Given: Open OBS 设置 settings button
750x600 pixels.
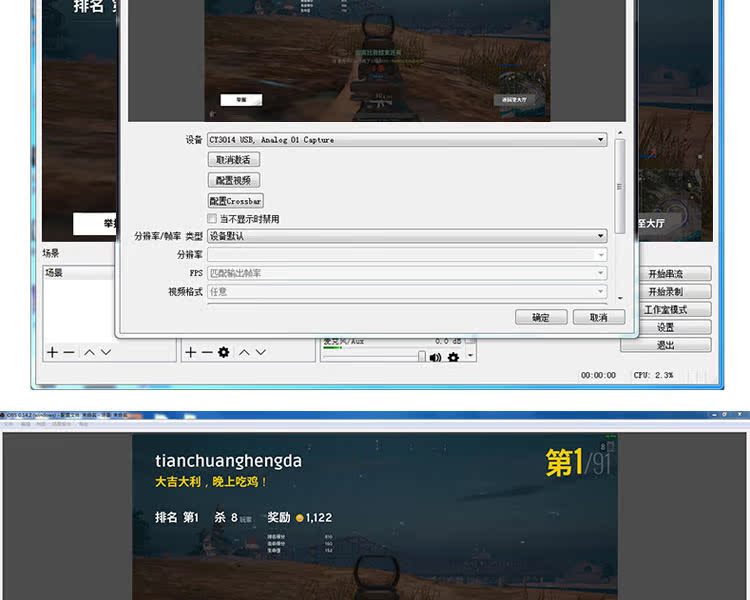Looking at the screenshot, I should (x=675, y=327).
